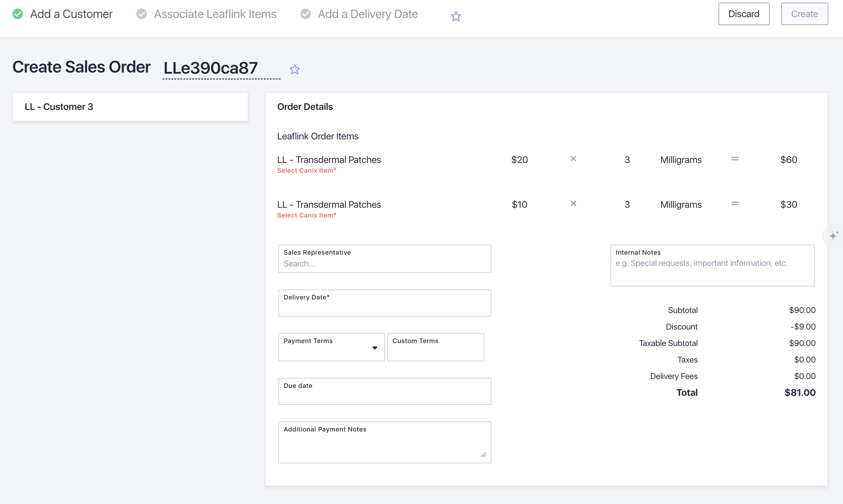Click first Select Canix Item link
The image size is (843, 504).
(x=306, y=170)
